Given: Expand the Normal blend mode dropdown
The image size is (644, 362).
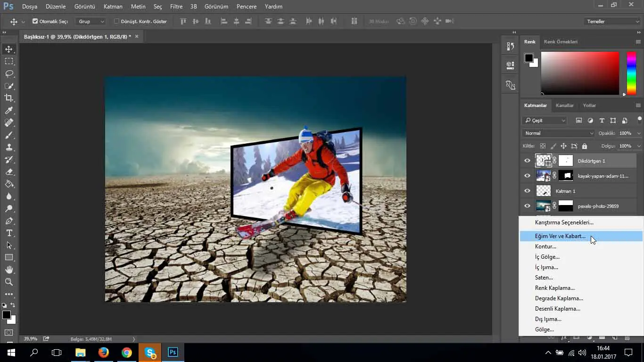Looking at the screenshot, I should click(559, 133).
